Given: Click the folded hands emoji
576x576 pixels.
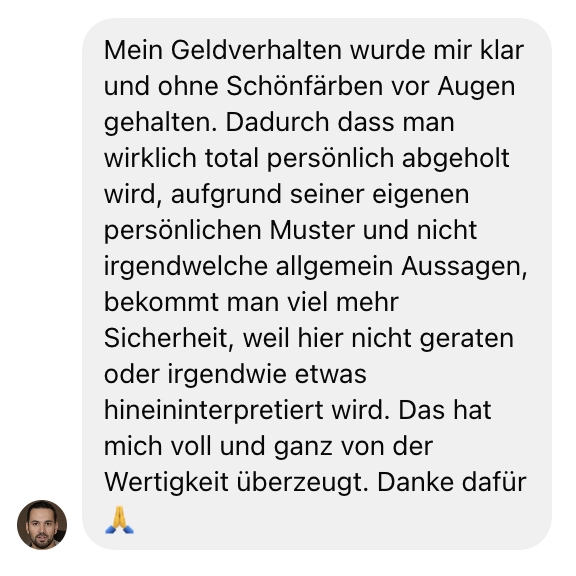Looking at the screenshot, I should point(119,520).
